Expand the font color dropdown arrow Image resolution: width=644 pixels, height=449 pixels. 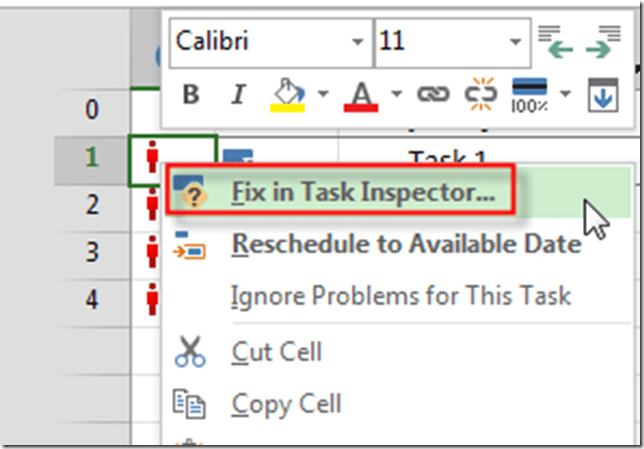pos(395,94)
